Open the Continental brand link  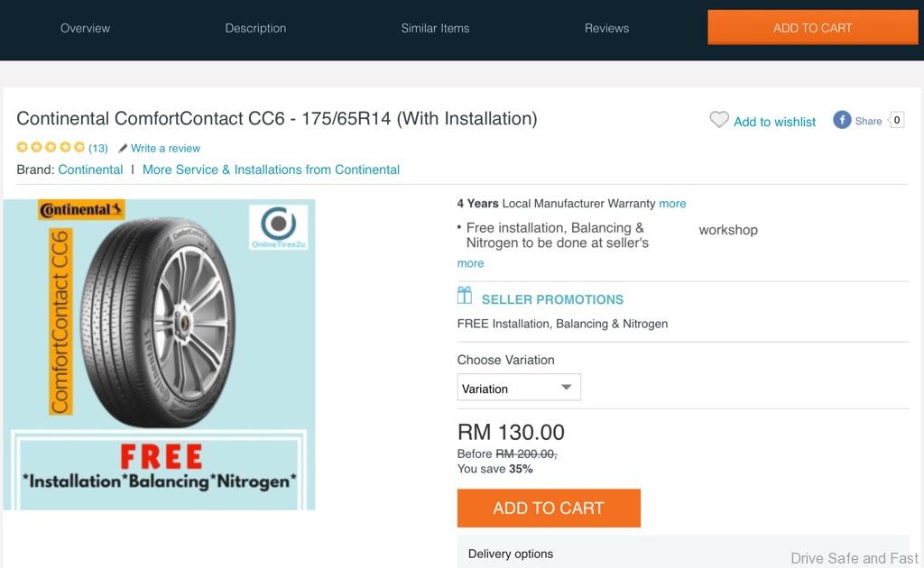[90, 169]
